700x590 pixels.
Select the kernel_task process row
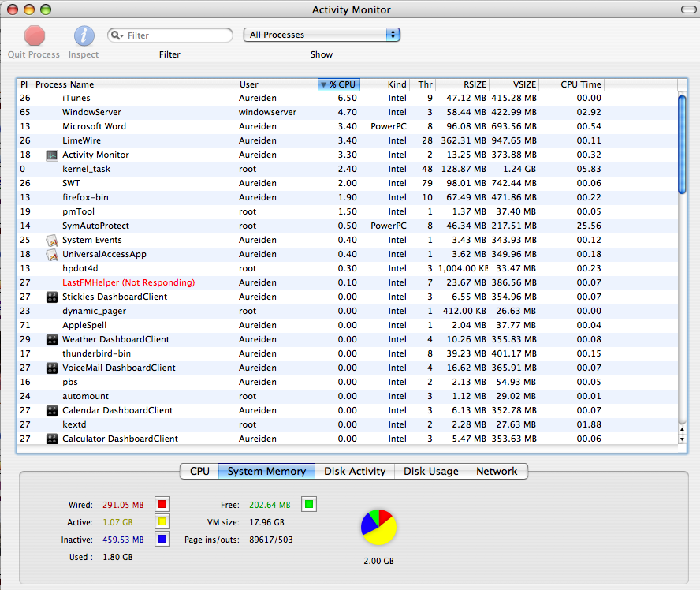point(348,169)
